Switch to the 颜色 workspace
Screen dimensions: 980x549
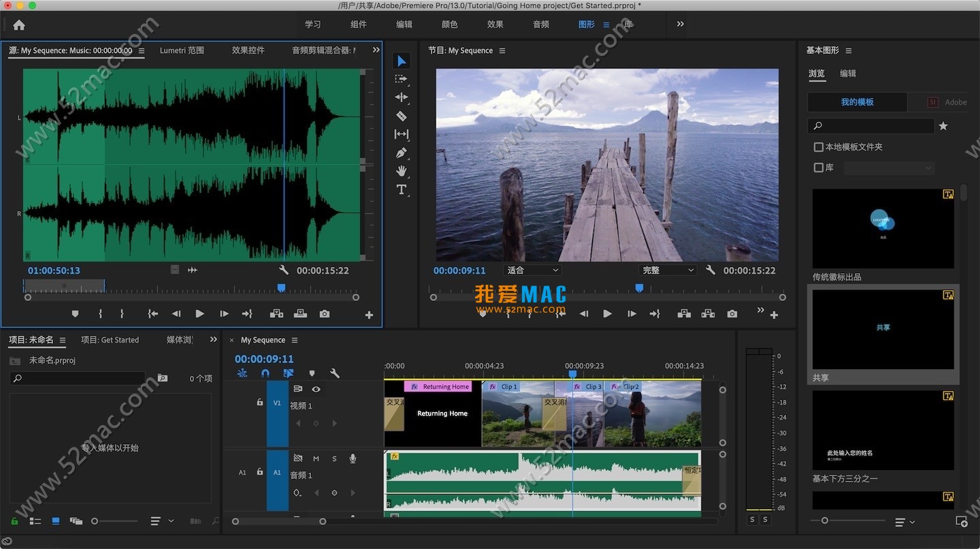pyautogui.click(x=450, y=25)
